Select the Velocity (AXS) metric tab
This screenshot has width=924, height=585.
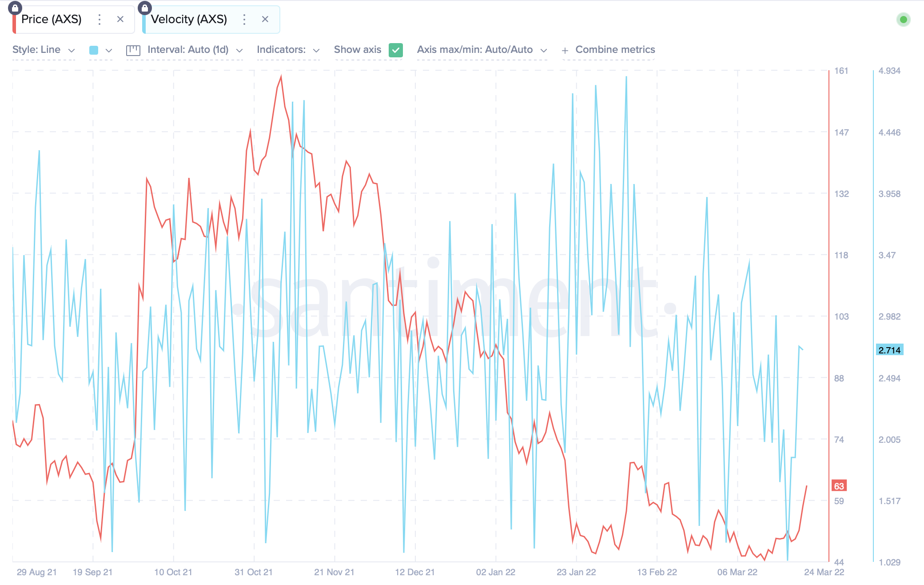[x=189, y=19]
